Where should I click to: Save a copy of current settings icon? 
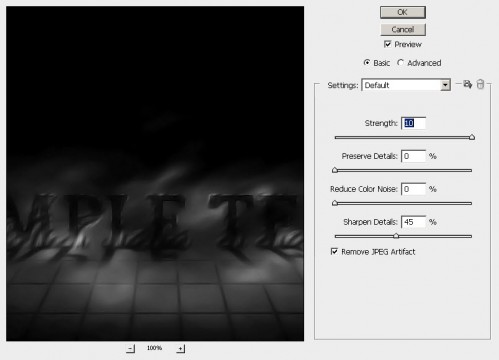coord(468,84)
